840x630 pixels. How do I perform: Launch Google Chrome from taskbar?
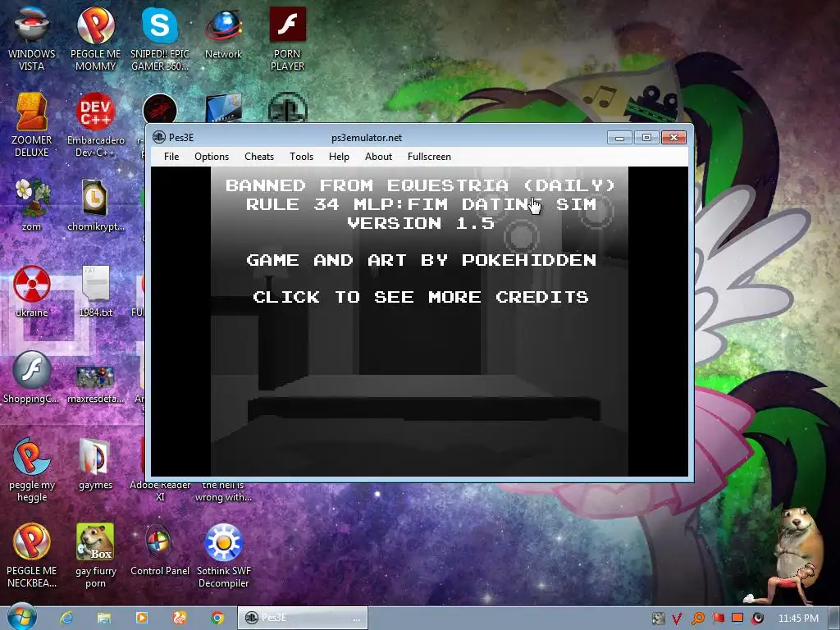[217, 618]
